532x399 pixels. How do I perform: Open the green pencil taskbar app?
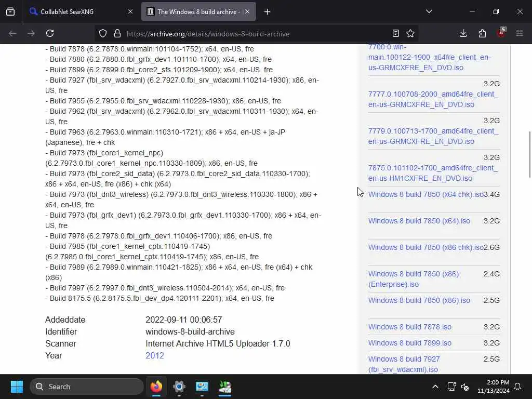224,387
